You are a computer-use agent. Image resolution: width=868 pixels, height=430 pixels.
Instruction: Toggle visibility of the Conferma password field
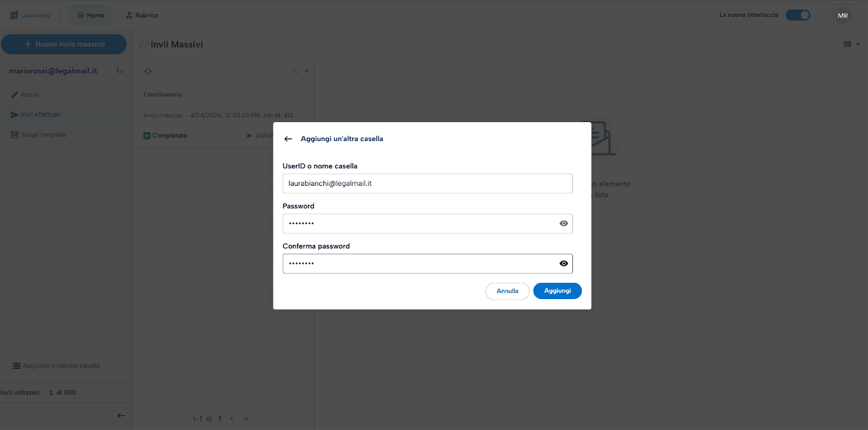(x=564, y=264)
